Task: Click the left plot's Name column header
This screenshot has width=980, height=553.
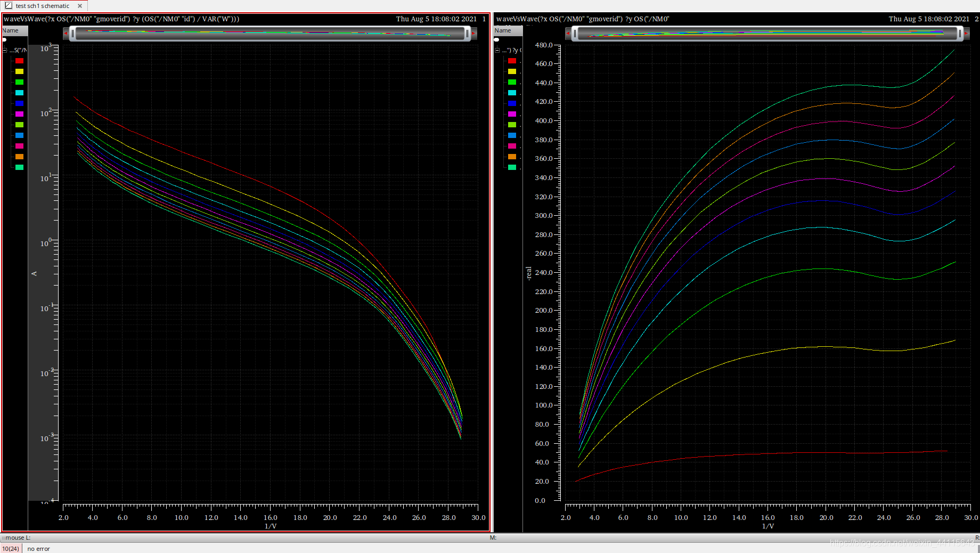Action: pos(14,30)
